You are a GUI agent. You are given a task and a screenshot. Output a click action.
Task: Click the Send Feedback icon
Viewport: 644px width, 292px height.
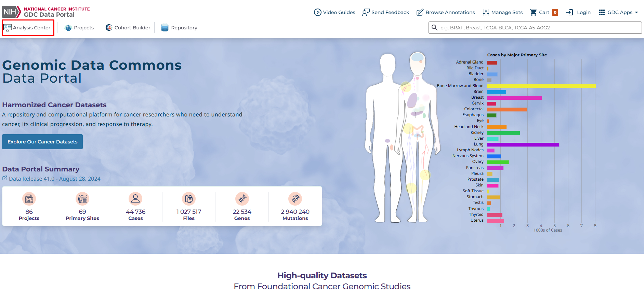[366, 12]
